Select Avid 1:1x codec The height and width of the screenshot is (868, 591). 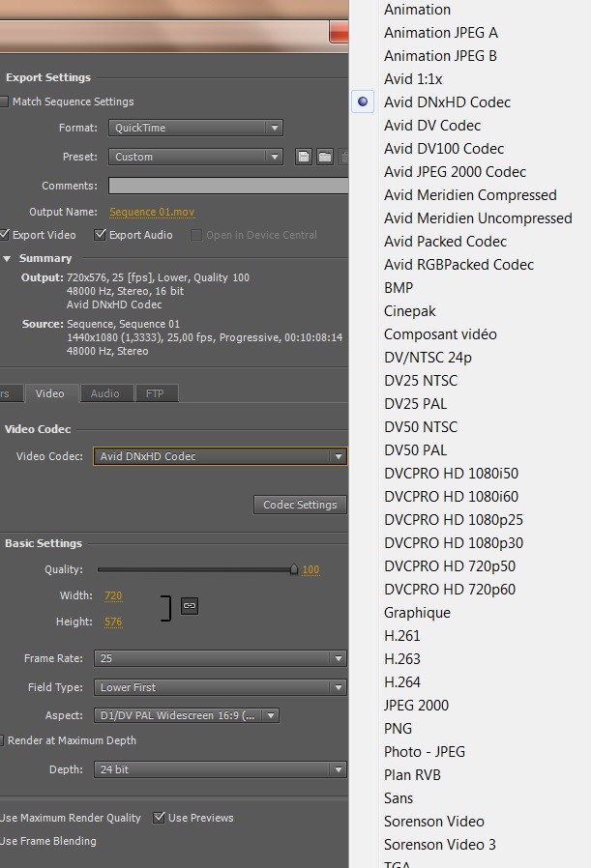pyautogui.click(x=413, y=79)
